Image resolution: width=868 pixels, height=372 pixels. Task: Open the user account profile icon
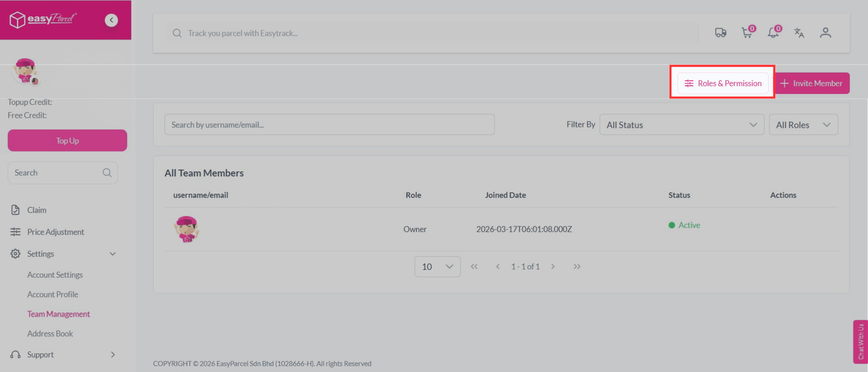coord(825,33)
